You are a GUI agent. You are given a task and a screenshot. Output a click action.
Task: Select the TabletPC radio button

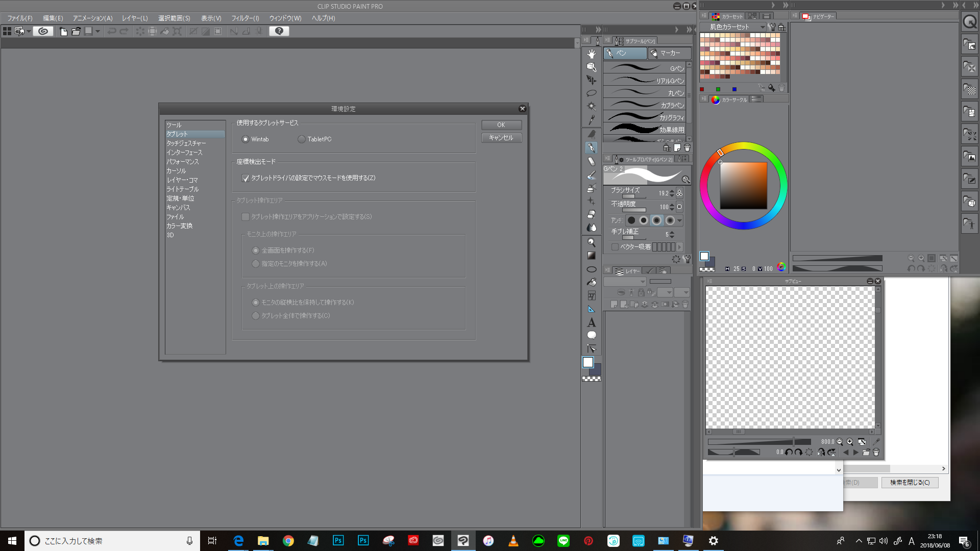click(302, 139)
